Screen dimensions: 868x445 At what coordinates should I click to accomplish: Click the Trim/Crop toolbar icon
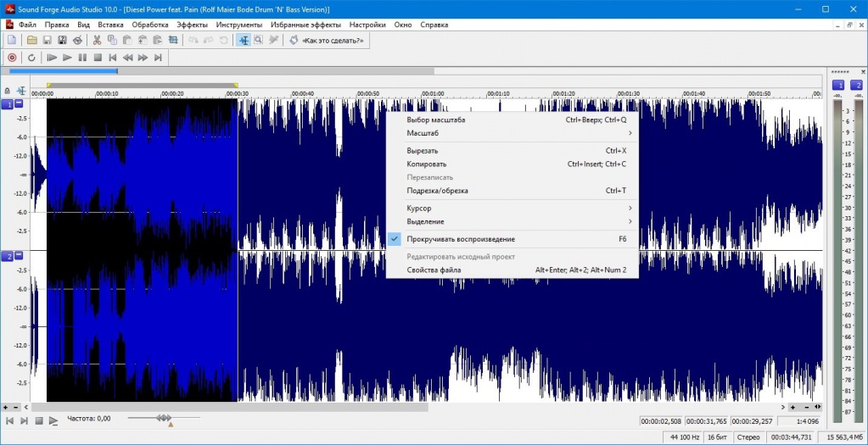(173, 40)
